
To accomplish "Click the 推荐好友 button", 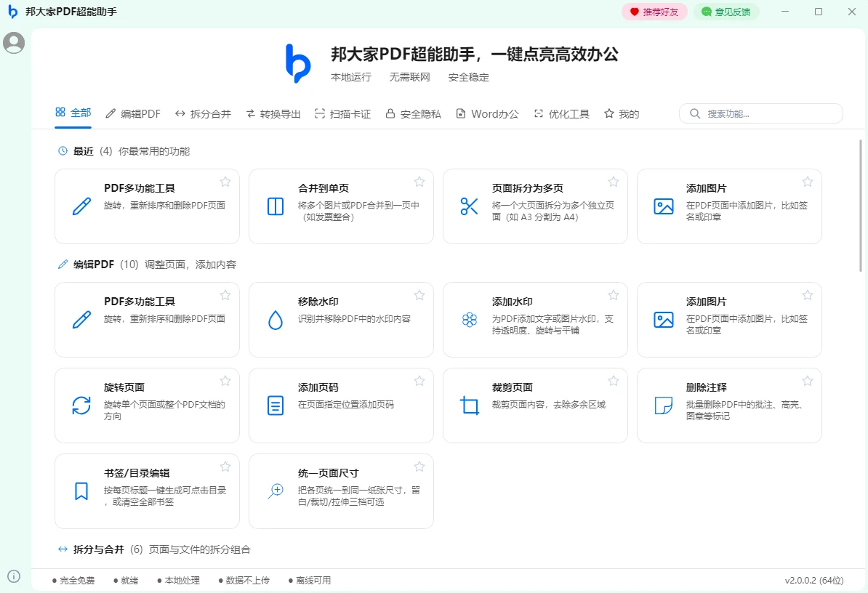I will [654, 12].
